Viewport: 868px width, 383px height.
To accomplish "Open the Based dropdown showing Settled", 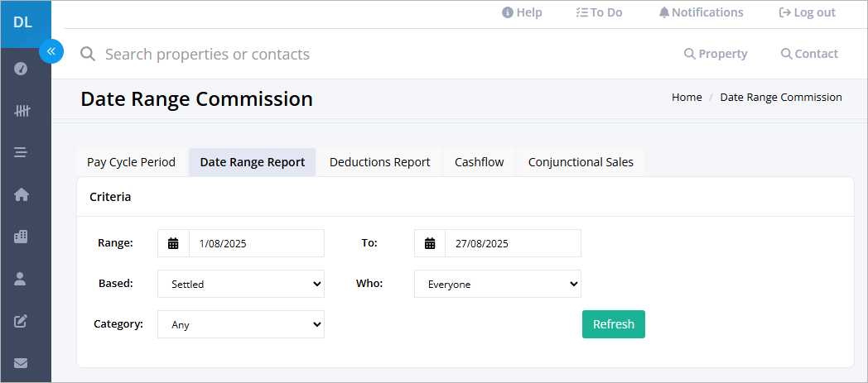I will [241, 284].
